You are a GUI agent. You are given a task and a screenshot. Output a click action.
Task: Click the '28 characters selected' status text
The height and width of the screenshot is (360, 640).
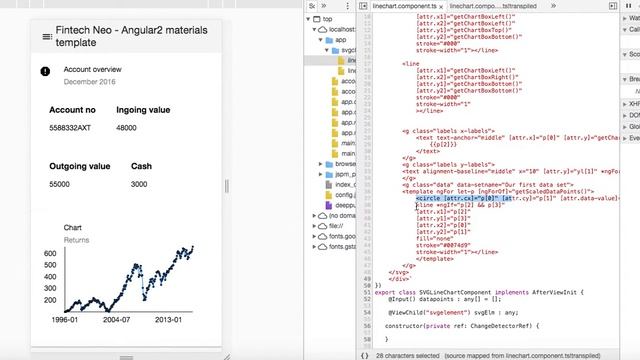click(x=407, y=356)
